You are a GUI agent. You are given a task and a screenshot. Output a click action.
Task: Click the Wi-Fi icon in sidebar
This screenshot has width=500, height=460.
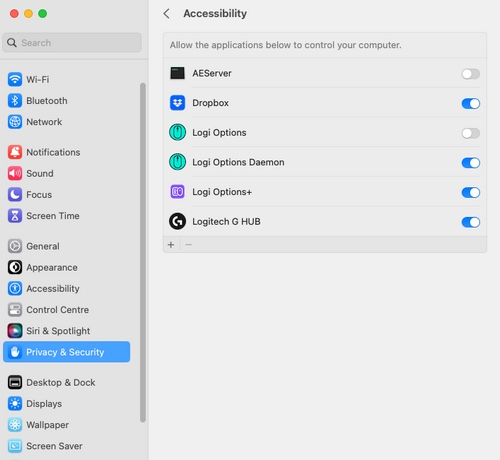pos(15,79)
